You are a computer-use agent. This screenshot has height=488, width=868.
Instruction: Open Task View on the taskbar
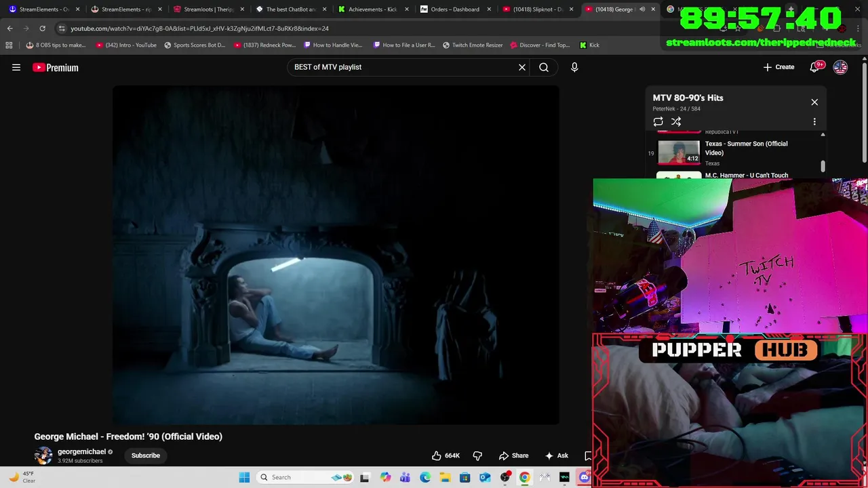click(365, 477)
